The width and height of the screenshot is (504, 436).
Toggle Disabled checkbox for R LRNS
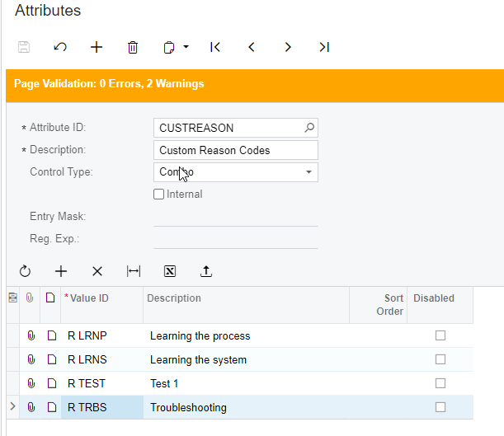pyautogui.click(x=440, y=359)
